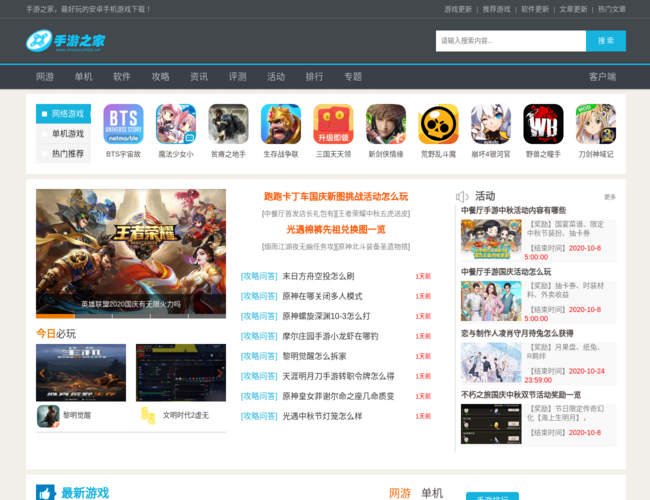Open article 原神螺旋深渊10-3怎么打
The width and height of the screenshot is (650, 500).
326,316
